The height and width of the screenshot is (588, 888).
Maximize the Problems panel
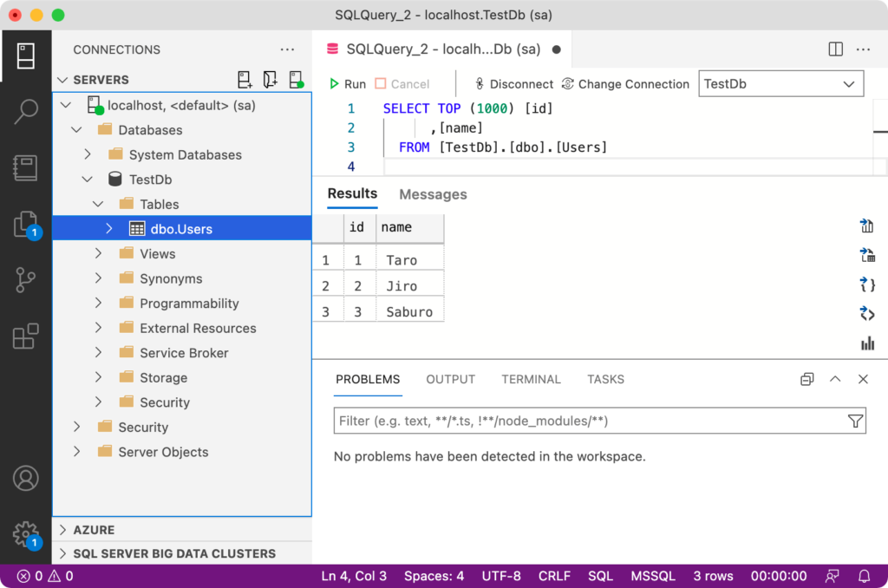pos(835,379)
